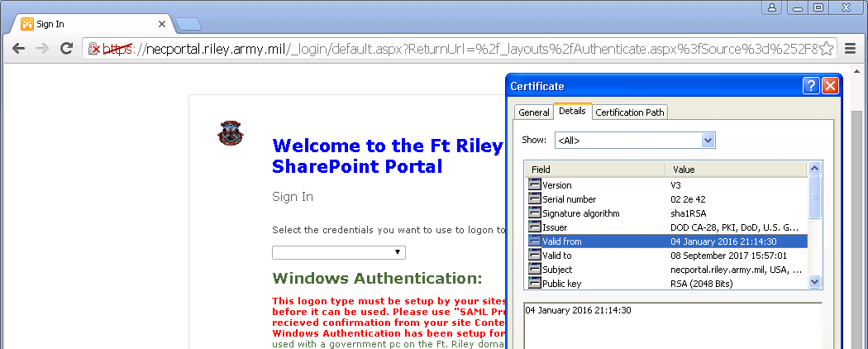Viewport: 868px width, 349px height.
Task: Click the Issuer row icon
Action: 534,227
